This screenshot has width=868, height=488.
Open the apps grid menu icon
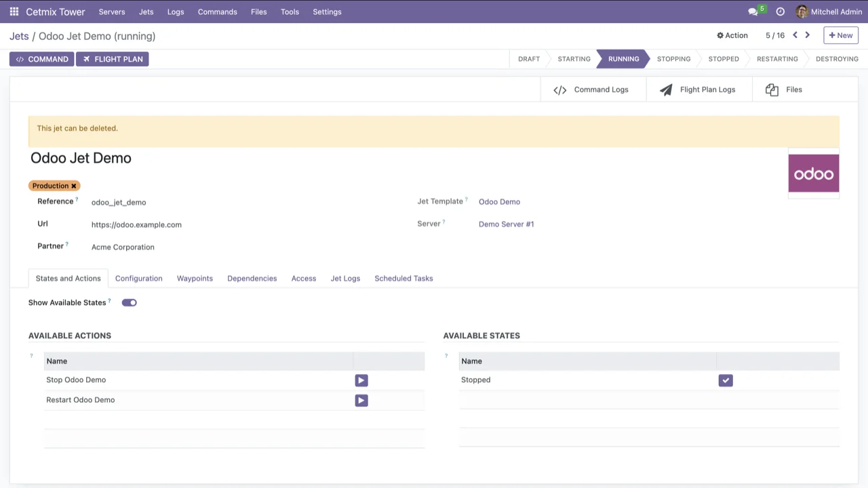pos(14,12)
